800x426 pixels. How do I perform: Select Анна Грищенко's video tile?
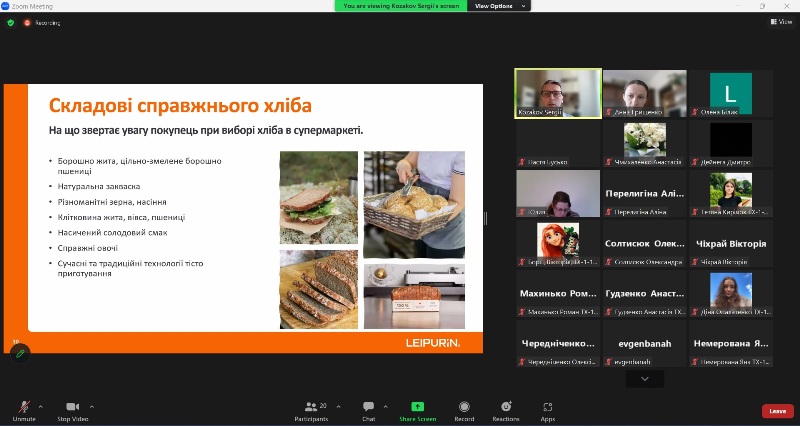pos(645,94)
